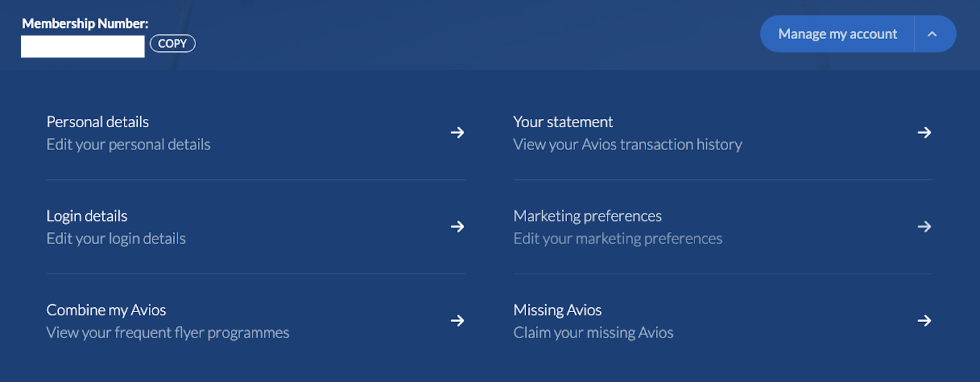Claim your Missing Avios
The image size is (980, 382).
[x=557, y=310]
